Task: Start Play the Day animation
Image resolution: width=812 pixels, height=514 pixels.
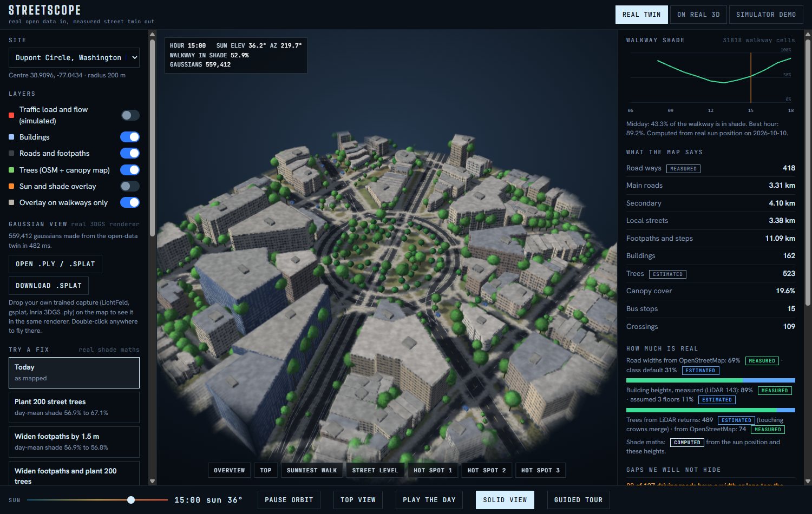Action: tap(429, 500)
